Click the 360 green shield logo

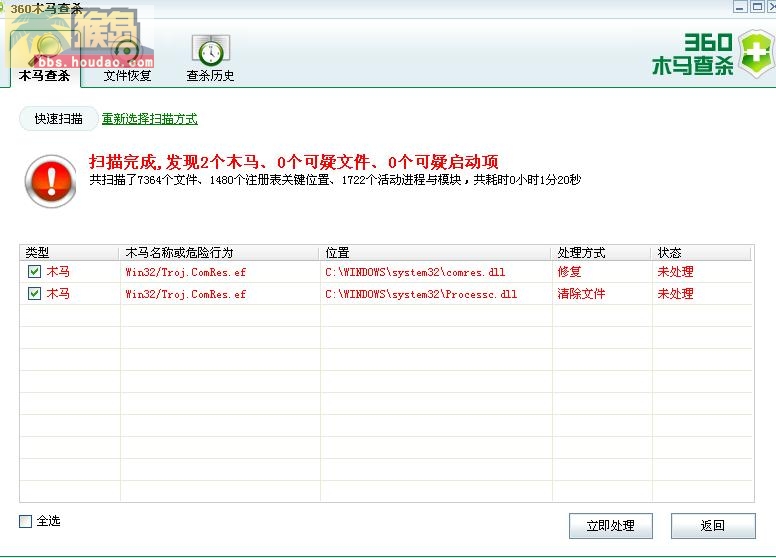(756, 53)
